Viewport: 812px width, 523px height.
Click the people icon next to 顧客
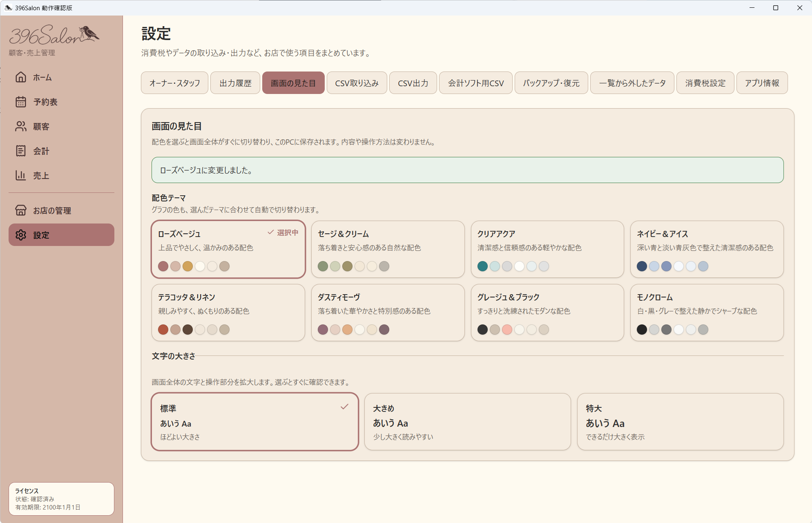(21, 126)
